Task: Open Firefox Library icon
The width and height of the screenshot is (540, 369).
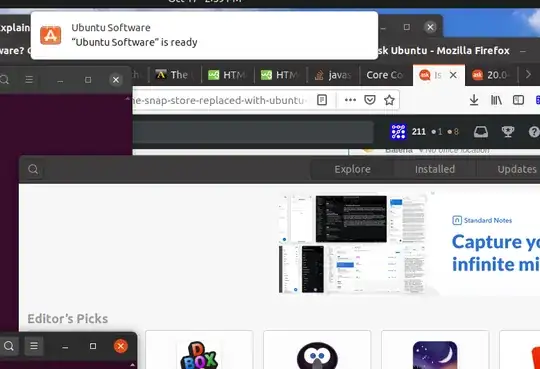Action: click(x=496, y=100)
